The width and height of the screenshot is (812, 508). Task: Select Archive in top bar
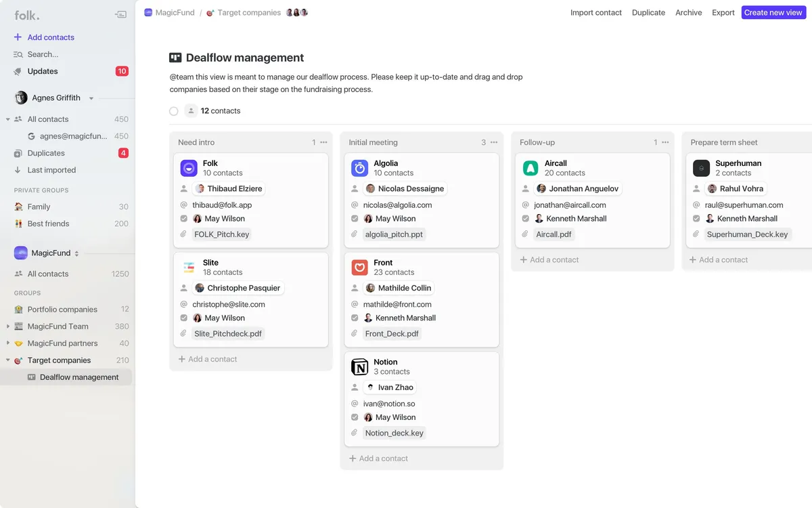click(689, 12)
